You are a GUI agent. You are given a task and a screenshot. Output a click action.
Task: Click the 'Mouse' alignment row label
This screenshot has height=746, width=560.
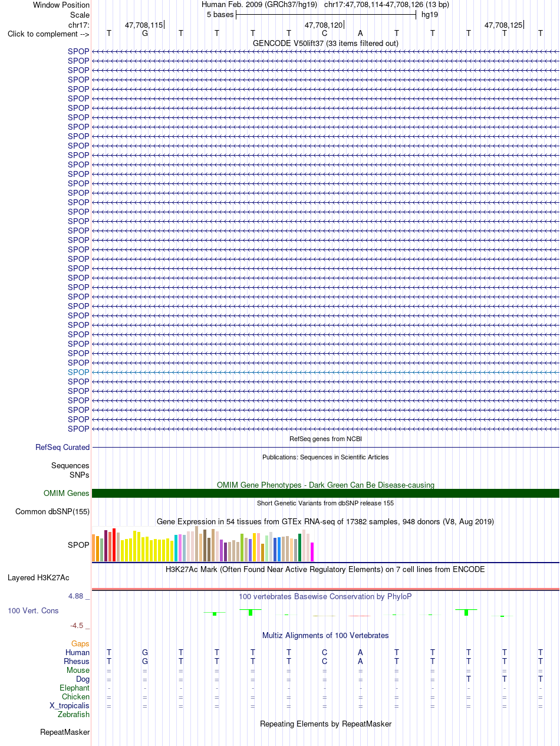(x=78, y=671)
